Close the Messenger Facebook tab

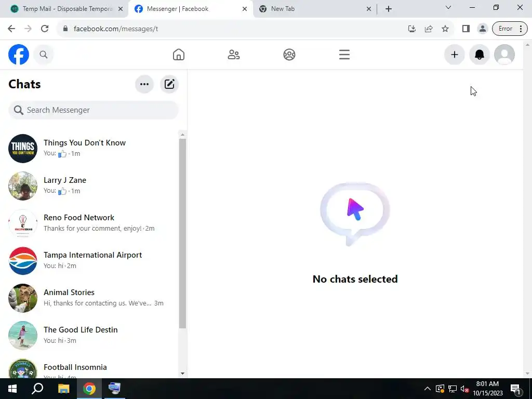pos(245,9)
